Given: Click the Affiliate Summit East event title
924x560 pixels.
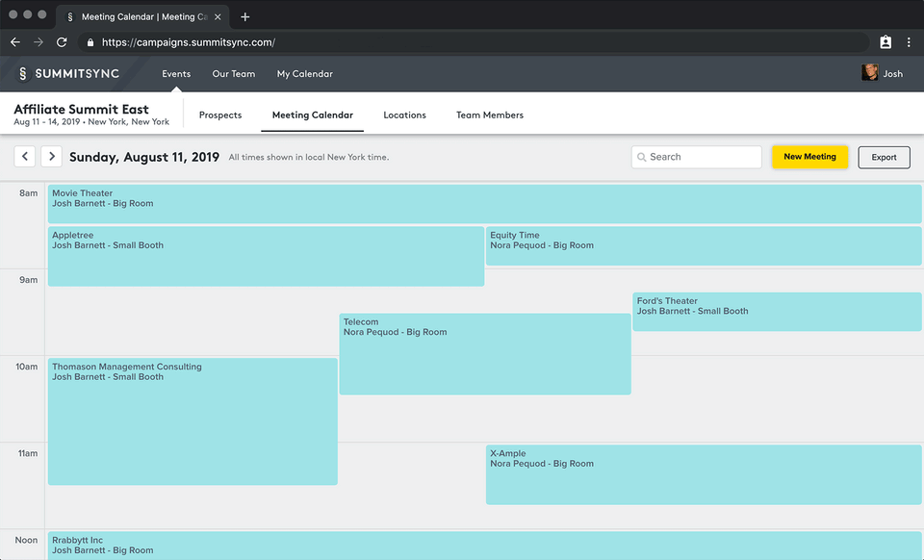Looking at the screenshot, I should pyautogui.click(x=81, y=109).
